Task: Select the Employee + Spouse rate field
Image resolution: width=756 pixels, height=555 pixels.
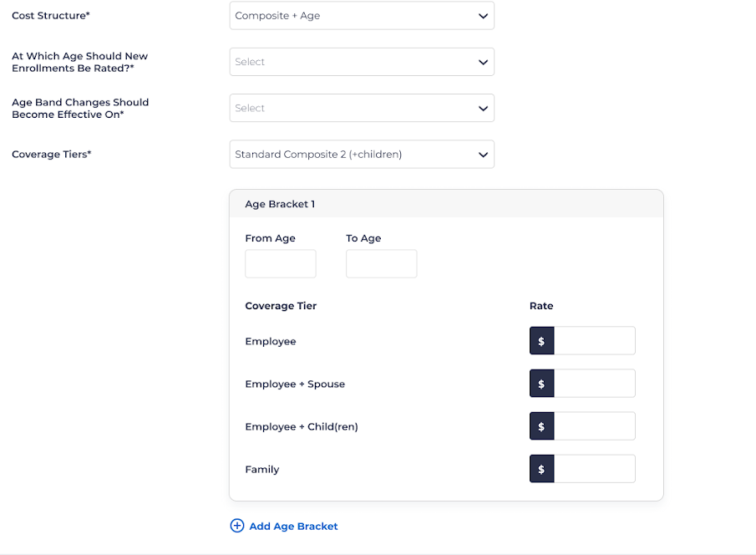Action: (x=594, y=384)
